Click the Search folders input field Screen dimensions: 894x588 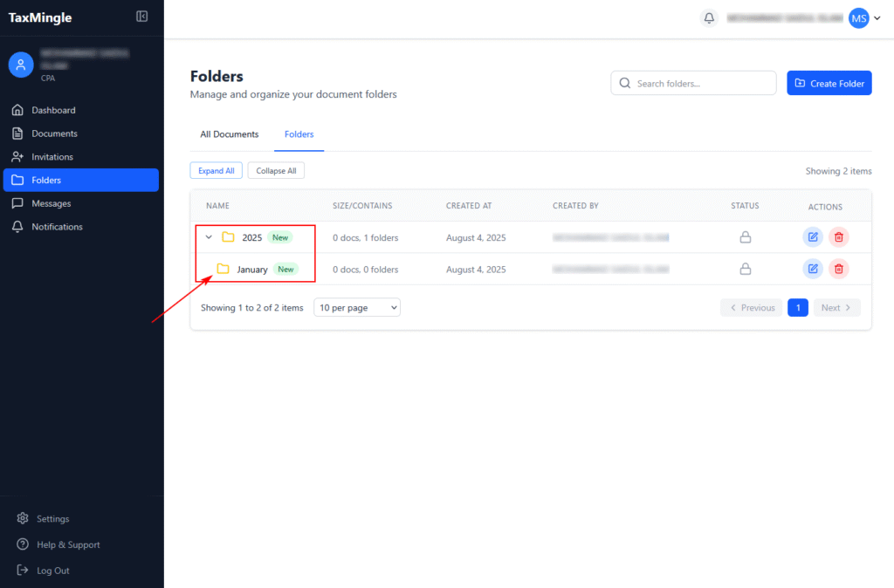click(700, 84)
